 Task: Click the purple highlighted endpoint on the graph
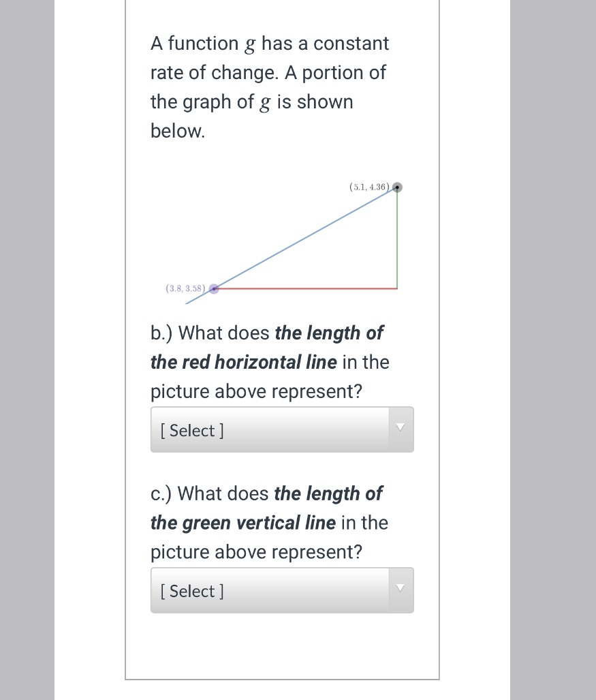pos(214,289)
